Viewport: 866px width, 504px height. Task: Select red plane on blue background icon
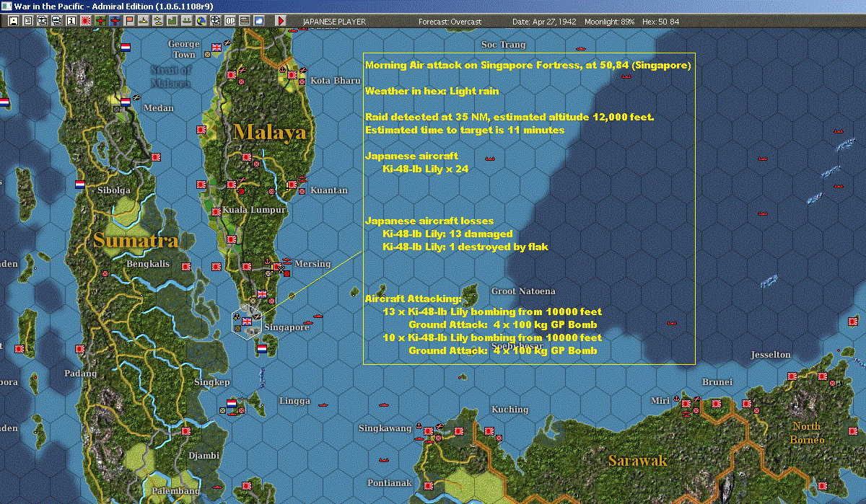pos(115,21)
